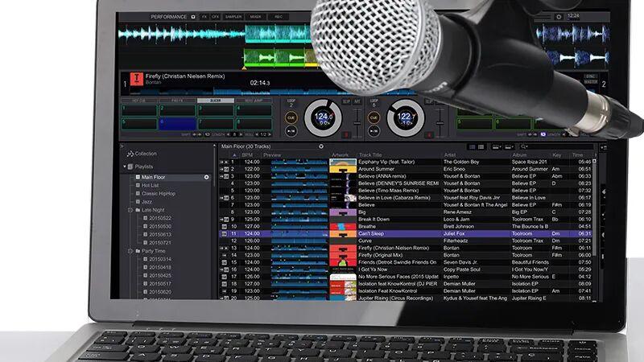The width and height of the screenshot is (644, 362).
Task: Click pad 5 on deck 2
Action: click(475, 124)
